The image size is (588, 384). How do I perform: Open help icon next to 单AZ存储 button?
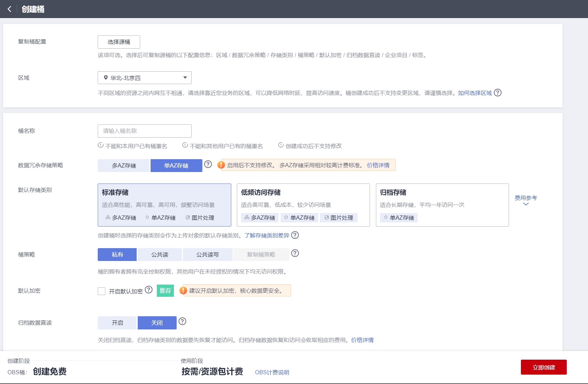(208, 164)
